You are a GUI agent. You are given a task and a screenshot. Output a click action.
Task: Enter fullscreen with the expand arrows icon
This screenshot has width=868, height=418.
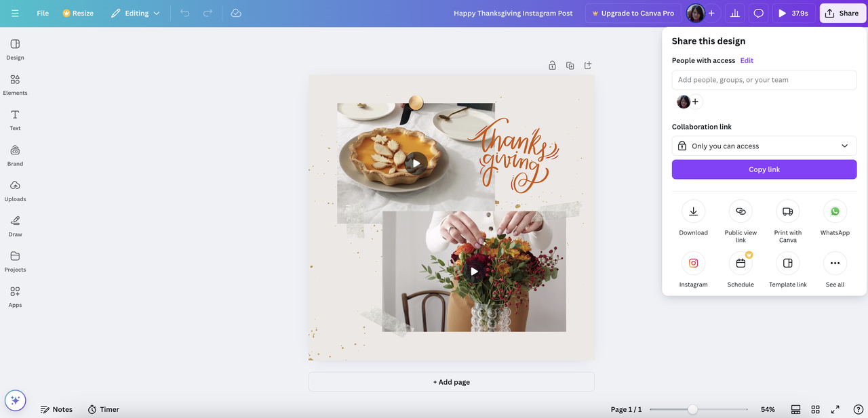coord(835,409)
